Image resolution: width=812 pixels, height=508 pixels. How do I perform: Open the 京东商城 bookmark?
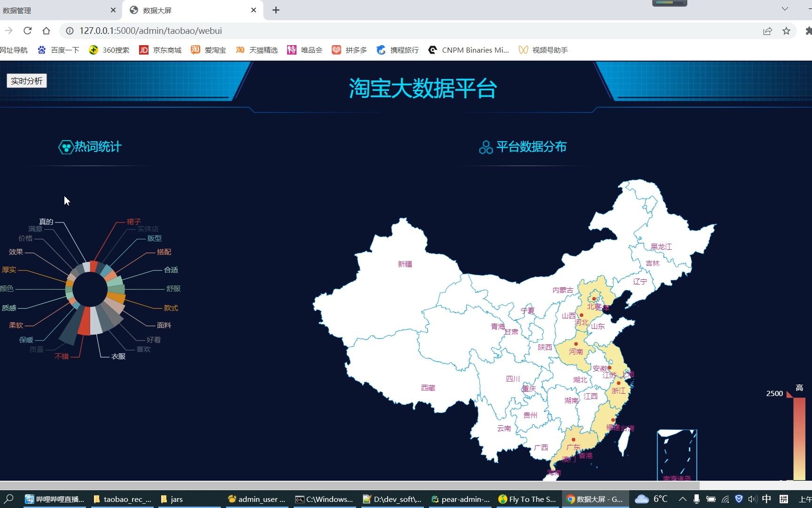(x=160, y=50)
